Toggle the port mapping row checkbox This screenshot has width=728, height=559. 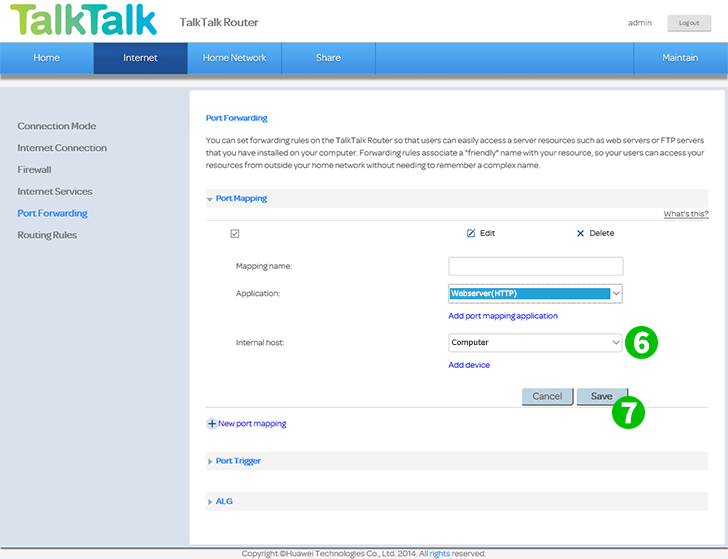tap(235, 233)
